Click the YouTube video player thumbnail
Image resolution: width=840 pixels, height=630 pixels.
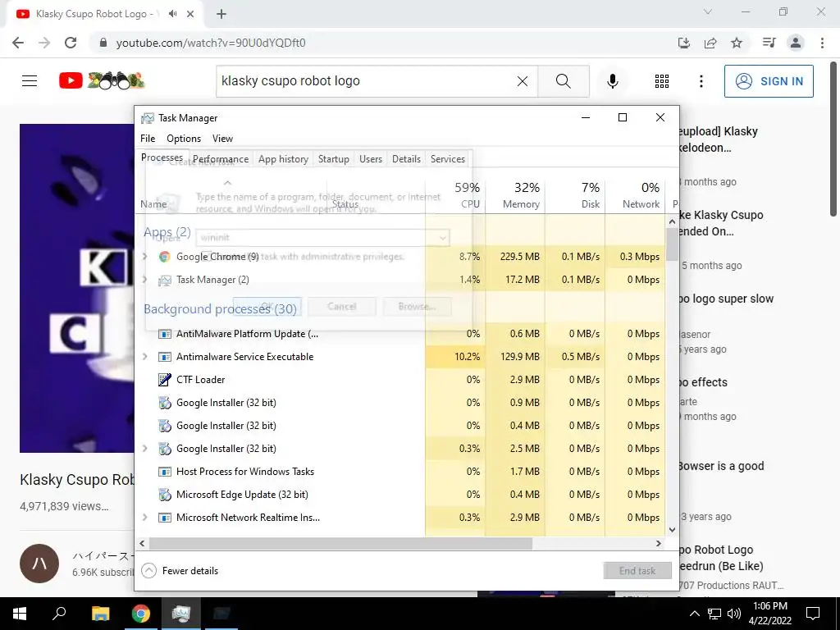(x=77, y=288)
